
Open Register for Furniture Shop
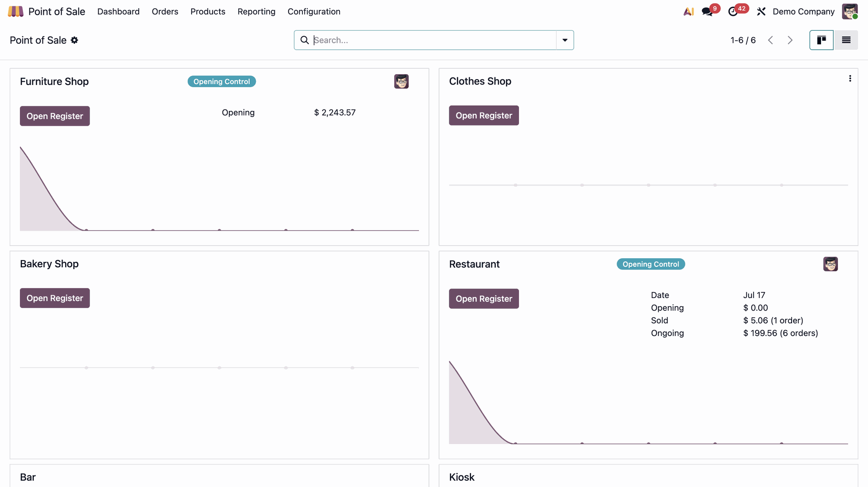tap(55, 116)
